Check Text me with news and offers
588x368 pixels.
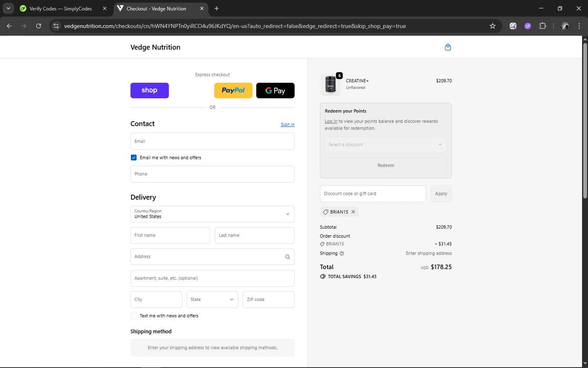134,316
